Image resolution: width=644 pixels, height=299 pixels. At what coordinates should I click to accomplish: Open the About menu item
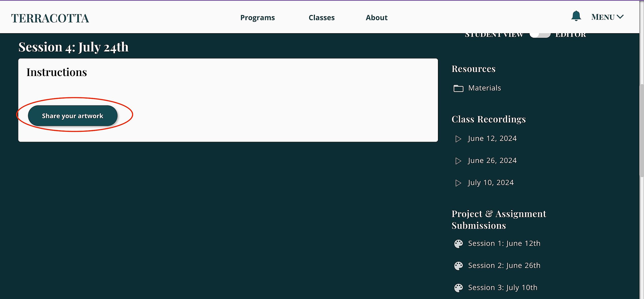click(x=377, y=18)
